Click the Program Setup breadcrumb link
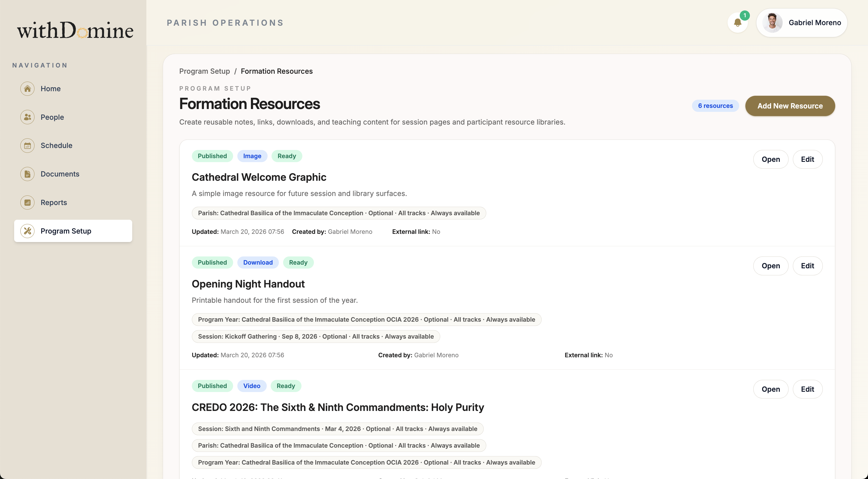 click(x=204, y=71)
